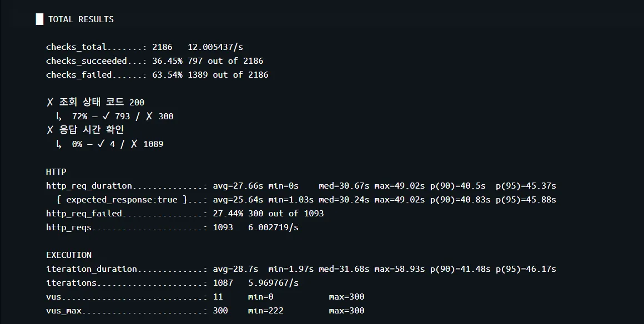Image resolution: width=644 pixels, height=324 pixels.
Task: Click the checks_failed metric label
Action: pyautogui.click(x=79, y=75)
